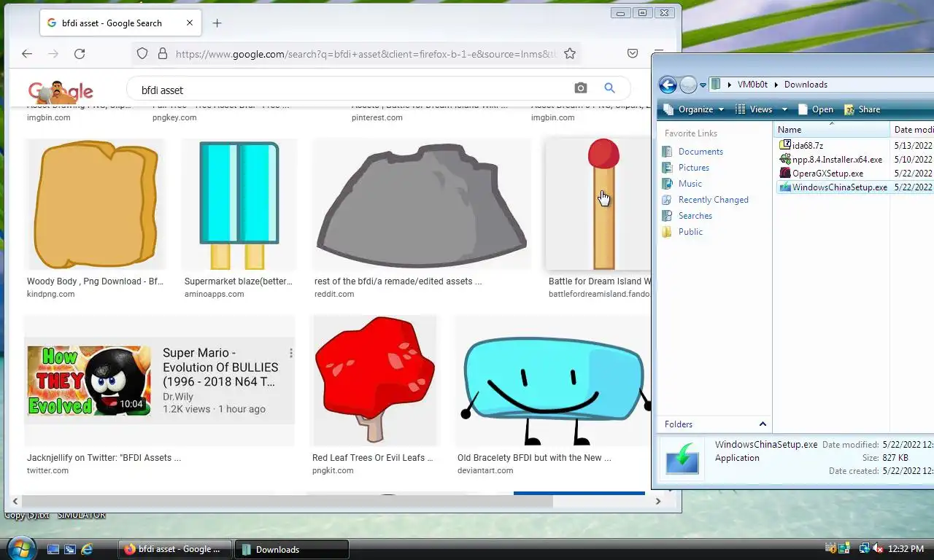Click the horizontal scrollbar thumb
934x560 pixels.
tap(287, 501)
